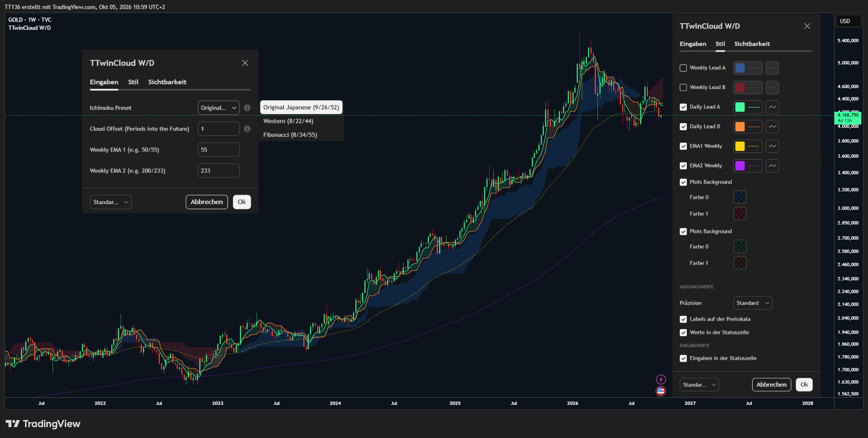Open Standar... dropdown in right style panel
The height and width of the screenshot is (438, 868).
pos(699,385)
